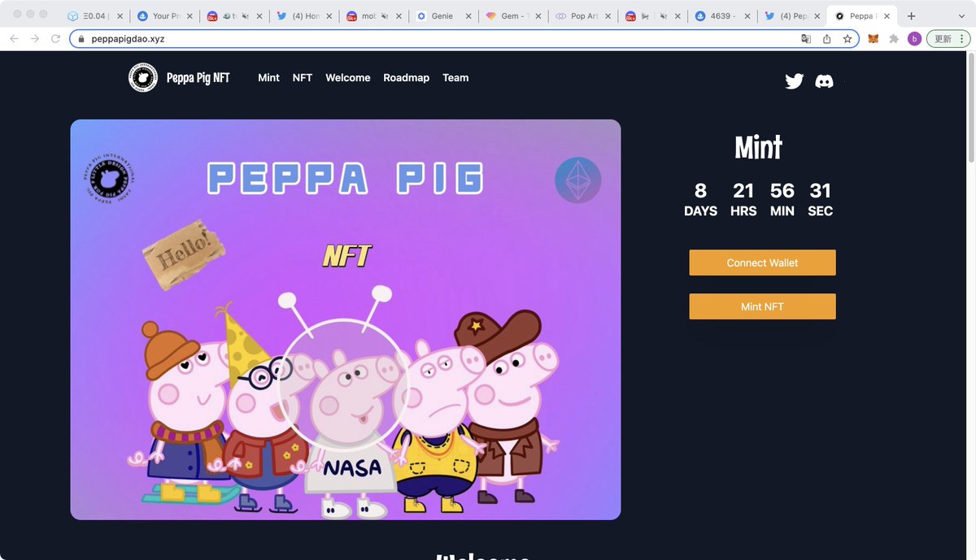
Task: Open the Discord icon link in the site header
Action: [825, 81]
